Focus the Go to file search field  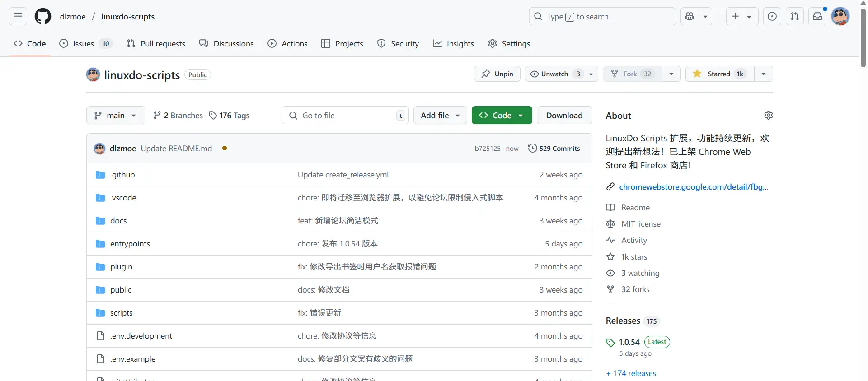point(345,116)
